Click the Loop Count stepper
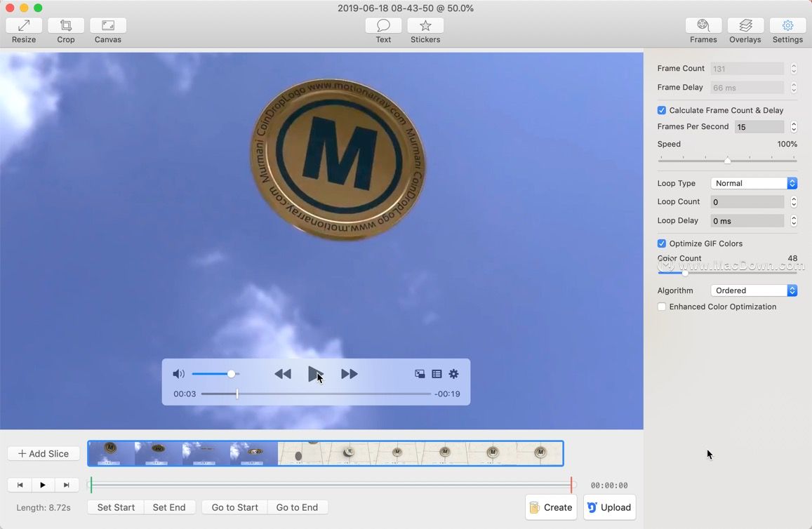812x529 pixels. (793, 202)
